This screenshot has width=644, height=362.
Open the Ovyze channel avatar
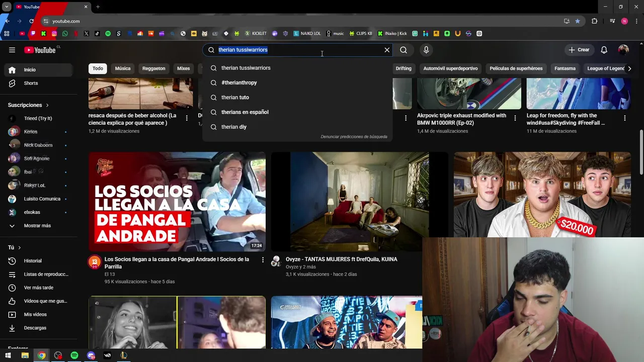(276, 260)
